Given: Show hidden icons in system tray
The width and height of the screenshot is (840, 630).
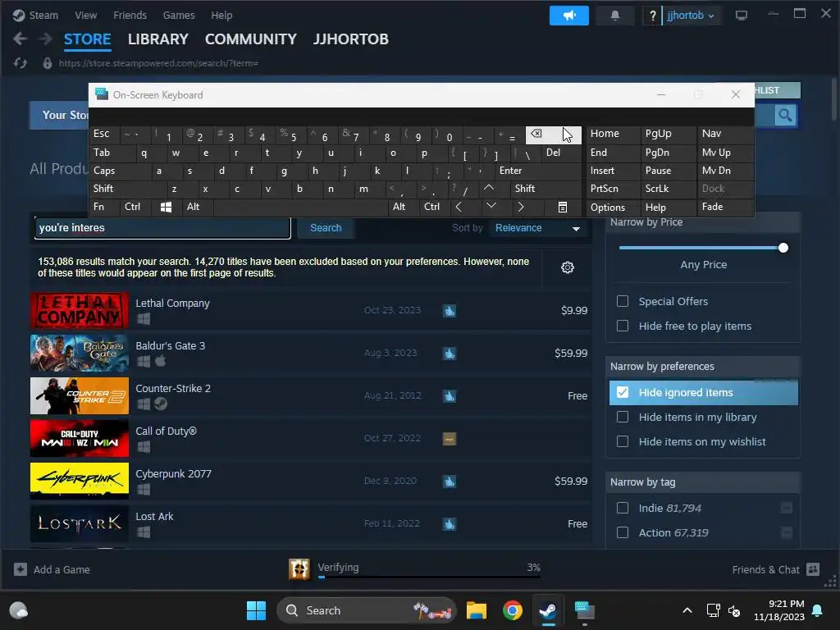Looking at the screenshot, I should (x=687, y=610).
